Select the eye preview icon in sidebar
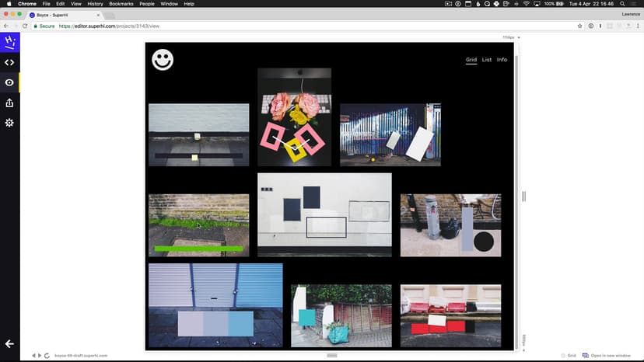The image size is (644, 362). tap(9, 82)
